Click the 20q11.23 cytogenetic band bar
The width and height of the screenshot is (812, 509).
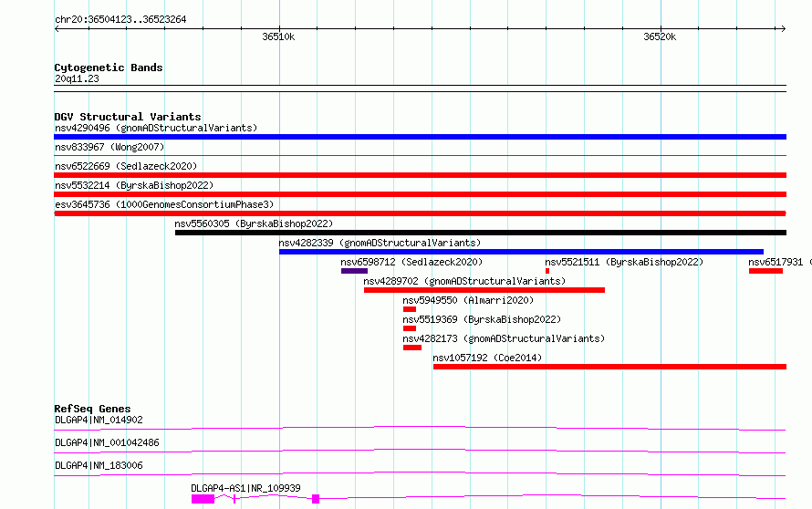point(420,88)
